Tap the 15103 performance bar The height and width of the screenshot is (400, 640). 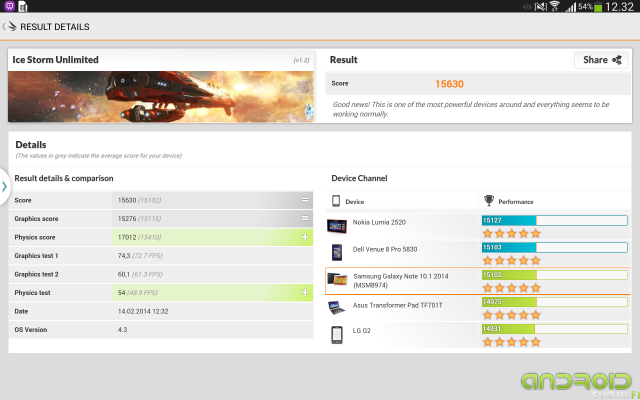555,247
